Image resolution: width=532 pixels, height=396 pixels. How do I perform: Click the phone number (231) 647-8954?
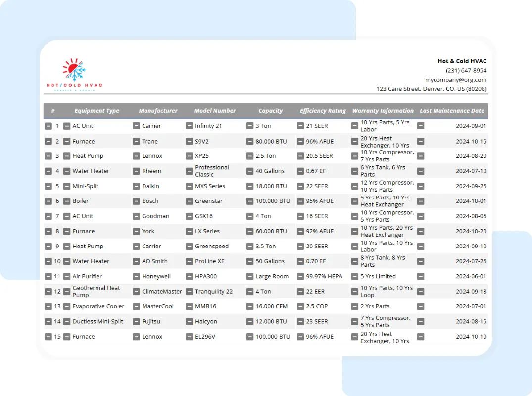[x=465, y=70]
